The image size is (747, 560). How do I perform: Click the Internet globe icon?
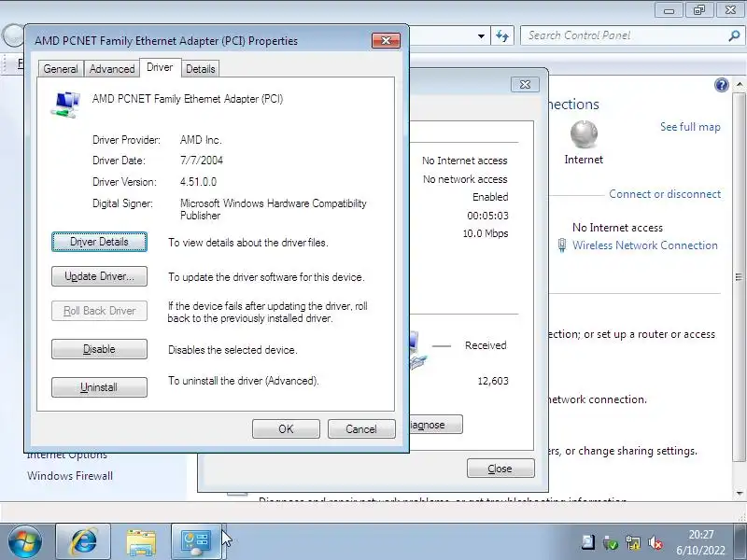(584, 134)
